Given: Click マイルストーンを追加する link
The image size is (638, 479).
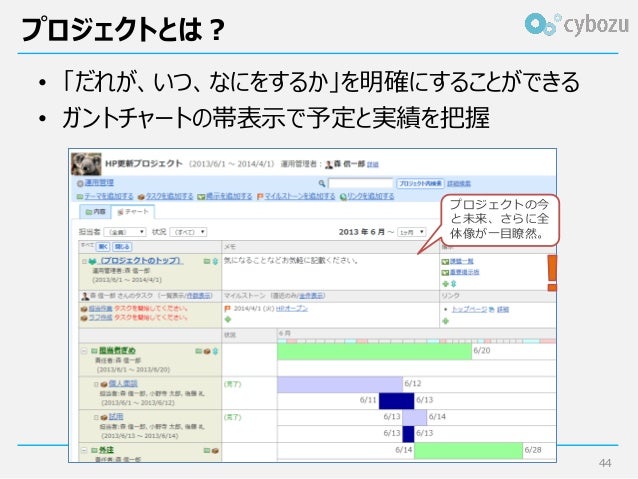Looking at the screenshot, I should click(x=300, y=196).
